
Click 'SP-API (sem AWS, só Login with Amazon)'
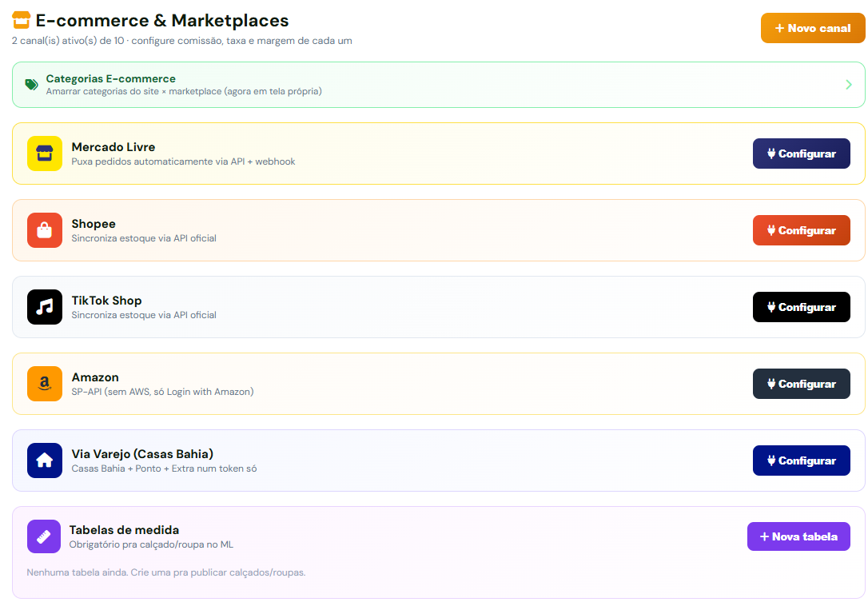tap(163, 392)
